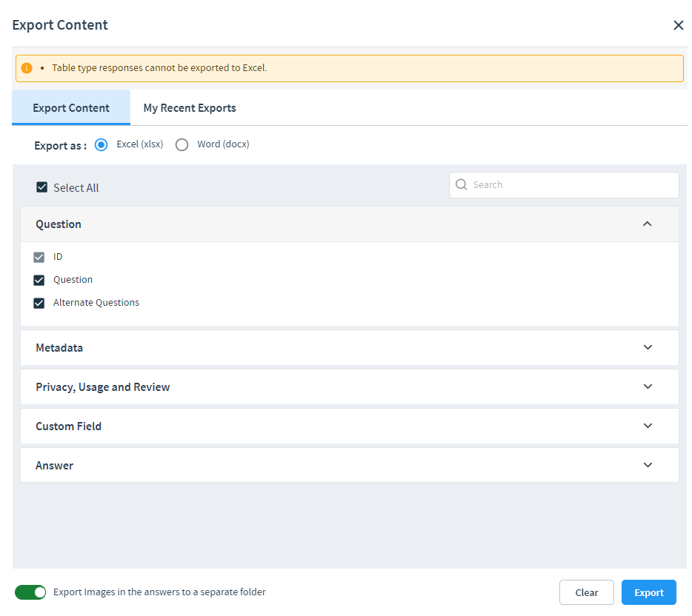Screen dimensions: 692x616
Task: Click the blue Export button
Action: click(x=649, y=592)
